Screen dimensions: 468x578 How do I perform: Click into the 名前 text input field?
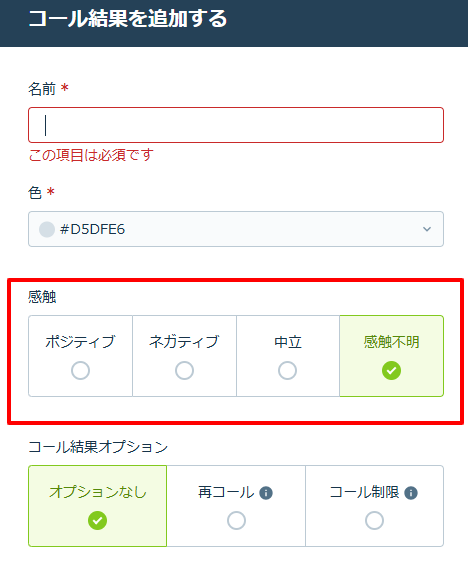(236, 125)
